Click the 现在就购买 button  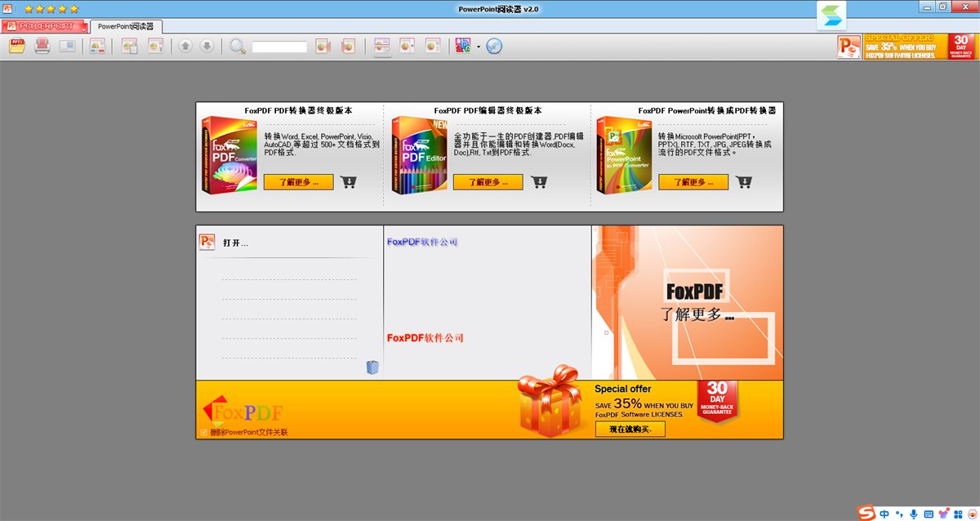pos(630,429)
